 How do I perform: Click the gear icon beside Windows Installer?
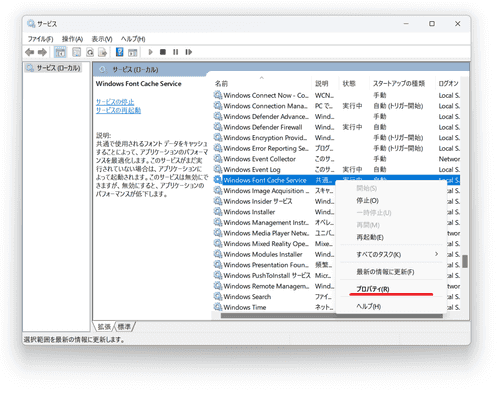tap(218, 212)
